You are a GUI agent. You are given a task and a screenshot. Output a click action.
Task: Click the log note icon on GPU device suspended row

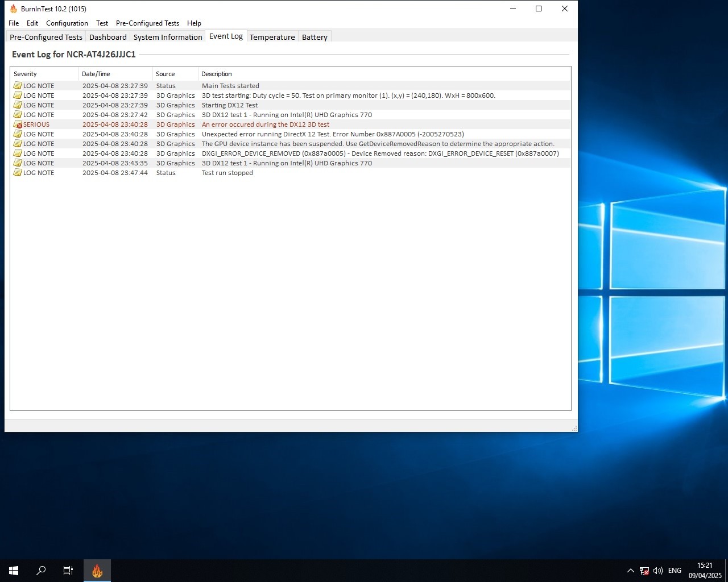pyautogui.click(x=18, y=144)
